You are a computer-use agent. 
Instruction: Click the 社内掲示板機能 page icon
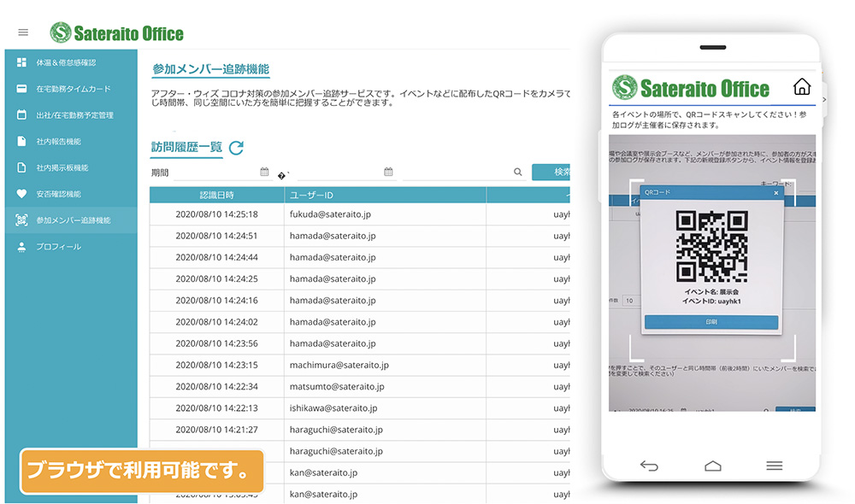(x=22, y=167)
